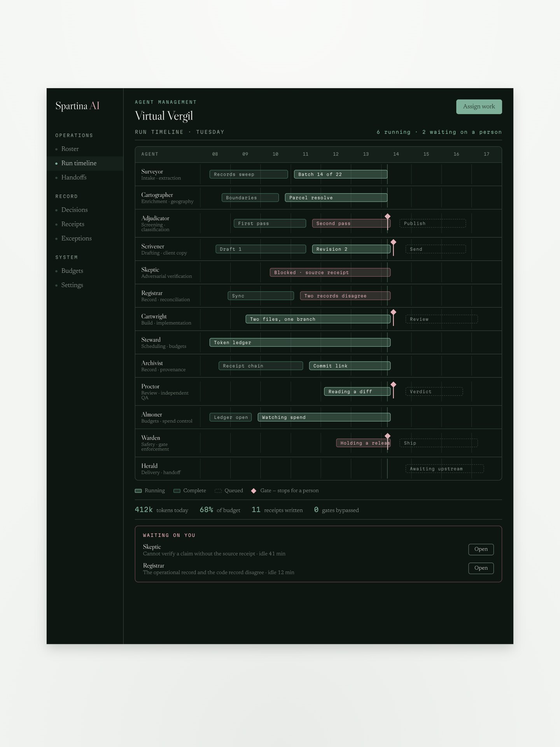Select the Holding a release bar

pyautogui.click(x=363, y=443)
